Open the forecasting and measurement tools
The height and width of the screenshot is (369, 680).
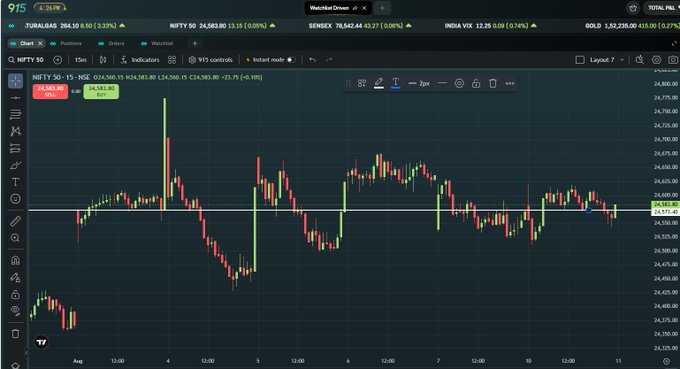(x=15, y=148)
